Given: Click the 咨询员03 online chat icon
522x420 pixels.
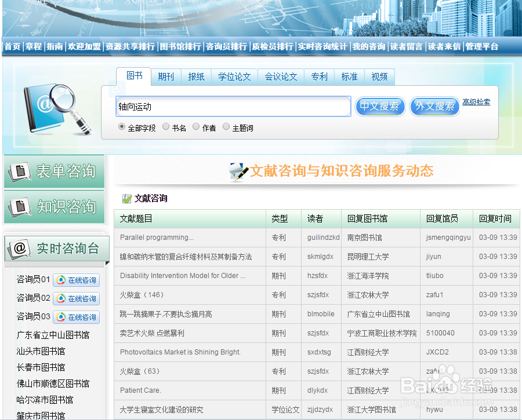Looking at the screenshot, I should click(x=60, y=317).
